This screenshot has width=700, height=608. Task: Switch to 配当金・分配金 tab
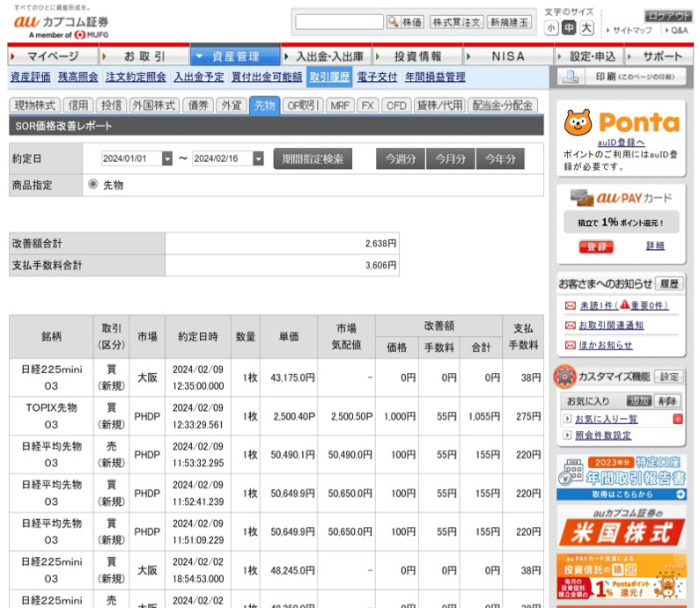coord(502,106)
